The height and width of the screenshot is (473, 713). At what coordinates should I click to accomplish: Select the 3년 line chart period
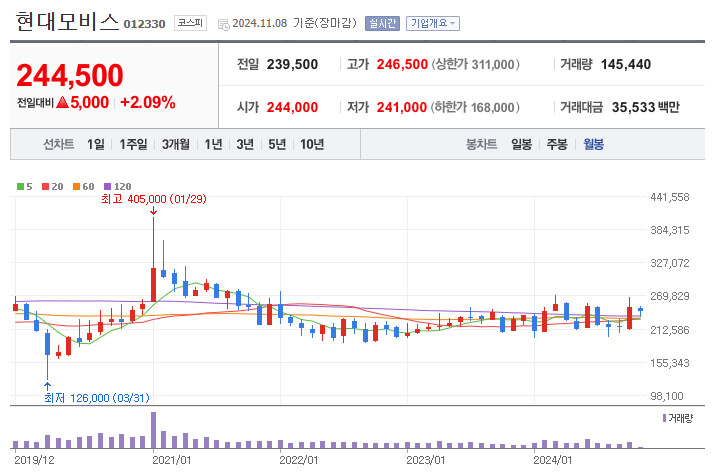[x=245, y=144]
